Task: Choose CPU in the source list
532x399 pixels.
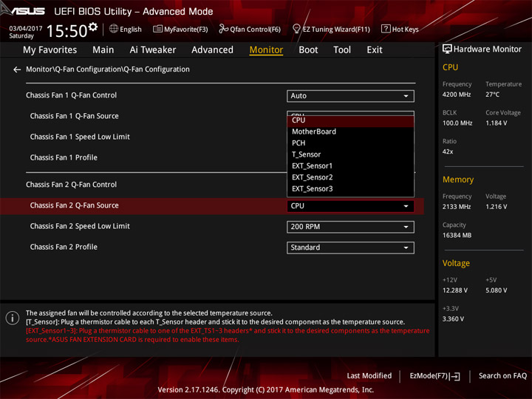Action: [x=350, y=120]
